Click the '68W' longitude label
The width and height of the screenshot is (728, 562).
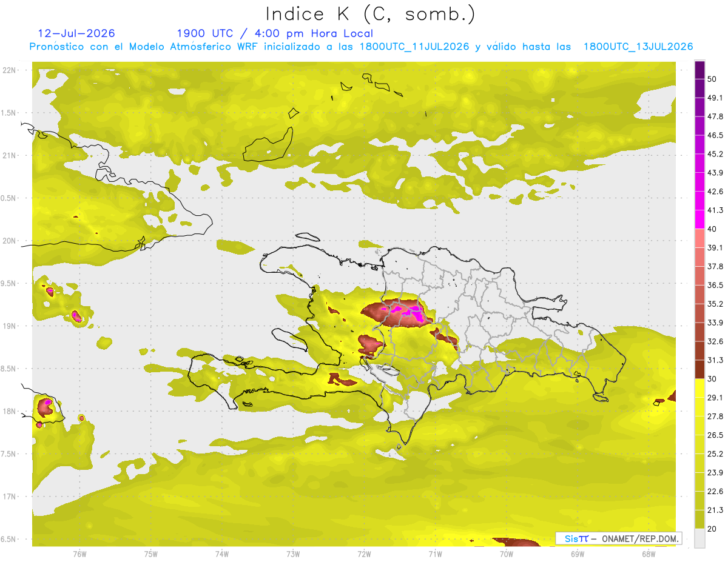648,554
